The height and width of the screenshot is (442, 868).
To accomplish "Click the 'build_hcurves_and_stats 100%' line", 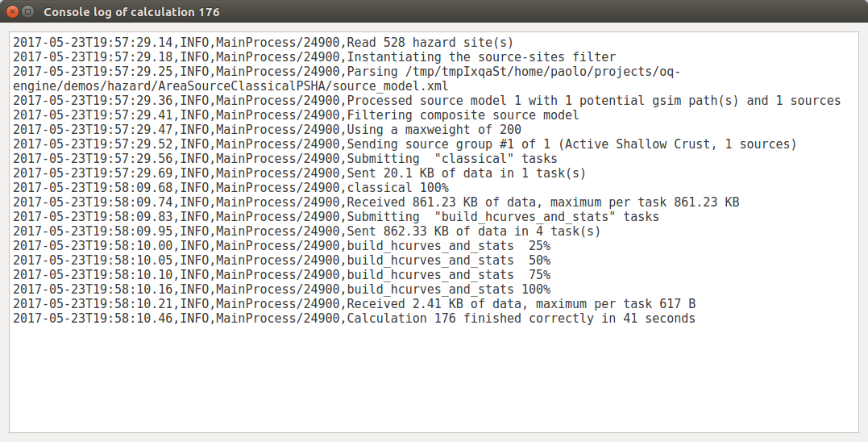I will [448, 290].
